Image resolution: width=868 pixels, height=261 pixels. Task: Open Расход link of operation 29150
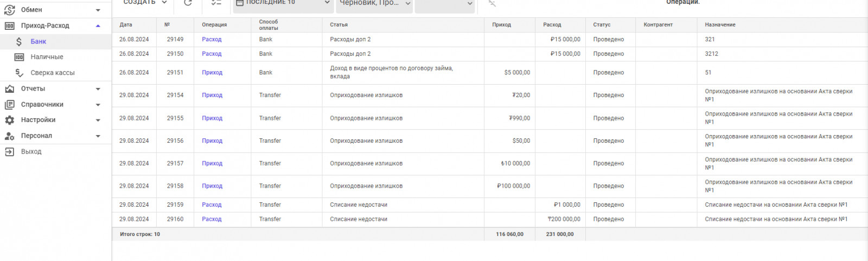coord(212,54)
